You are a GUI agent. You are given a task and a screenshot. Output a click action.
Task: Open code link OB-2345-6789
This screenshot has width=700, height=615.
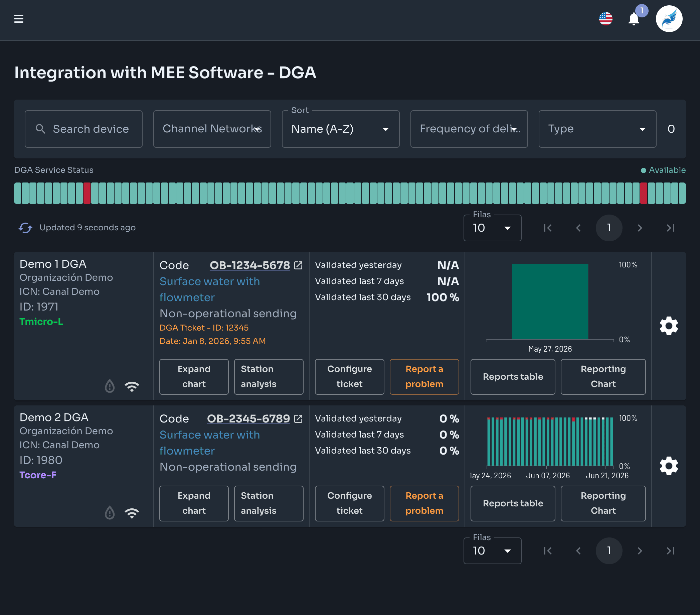point(248,418)
